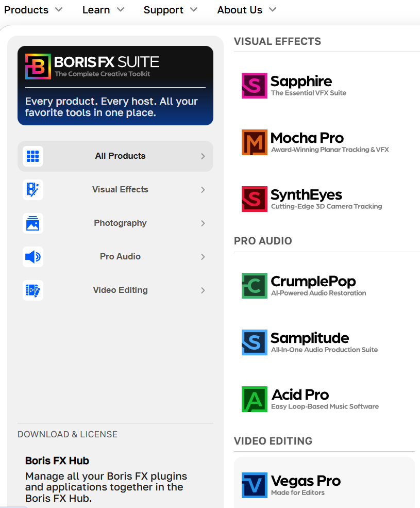
Task: Expand the About Us menu chevron
Action: [x=273, y=10]
